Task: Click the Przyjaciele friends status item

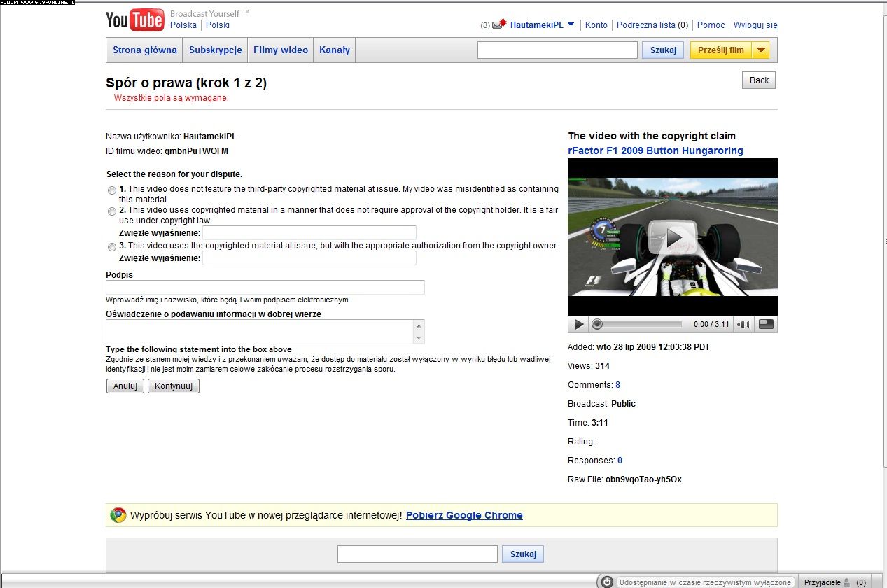Action: coord(834,582)
